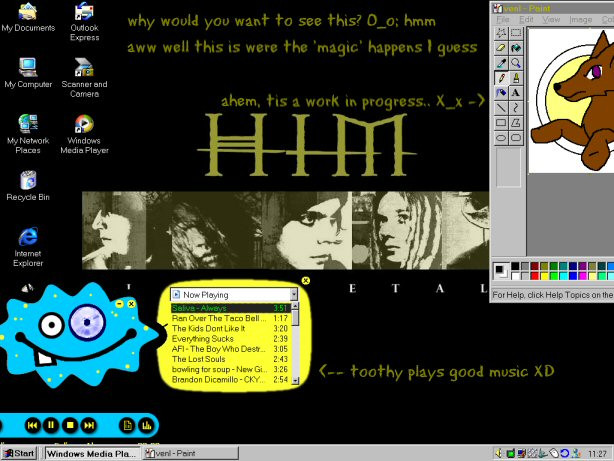
Task: Pause playback in the media player
Action: click(x=51, y=425)
